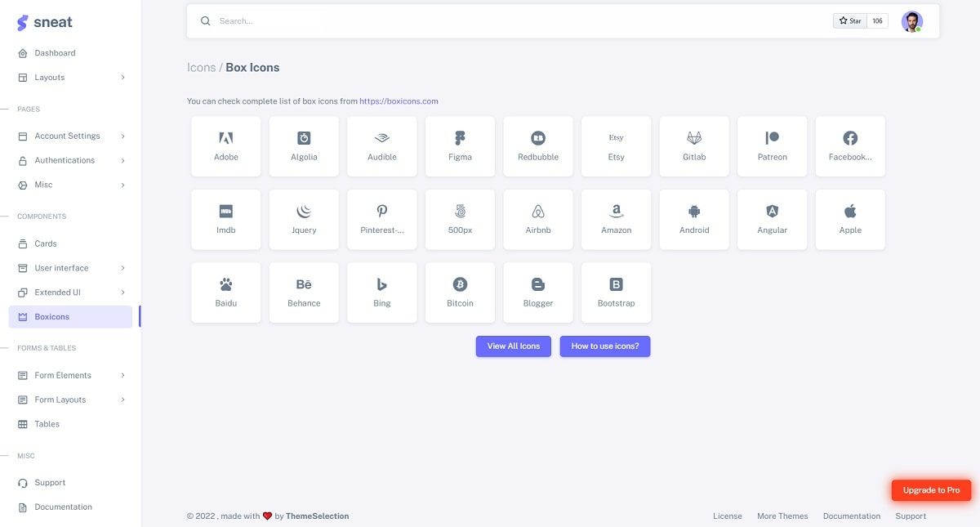Click the Behance icon card
Image resolution: width=980 pixels, height=527 pixels.
tap(303, 292)
